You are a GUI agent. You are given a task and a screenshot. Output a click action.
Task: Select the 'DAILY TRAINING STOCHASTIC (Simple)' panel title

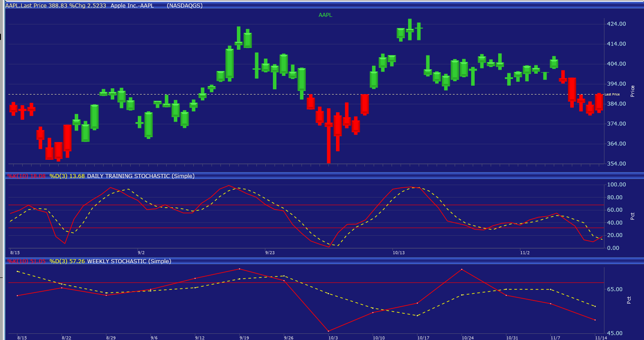[x=141, y=176]
